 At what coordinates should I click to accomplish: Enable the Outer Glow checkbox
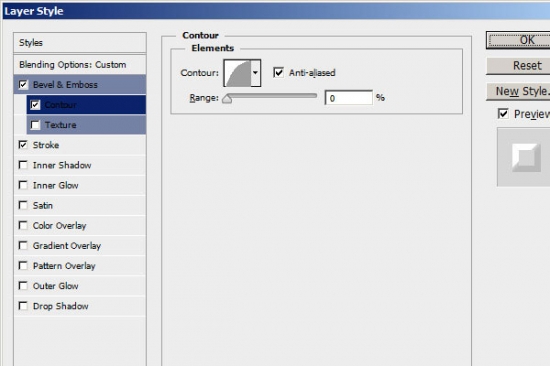click(x=23, y=286)
